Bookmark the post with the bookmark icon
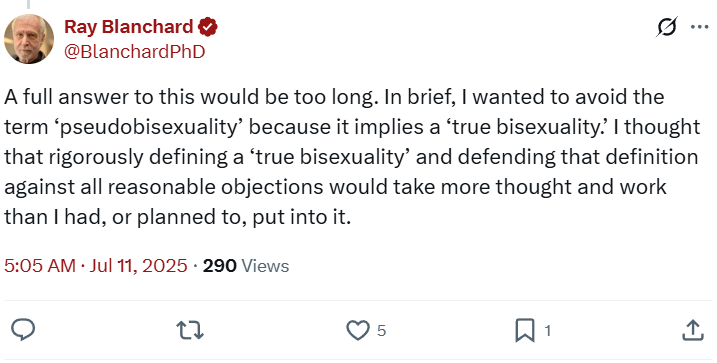The image size is (717, 363). (x=525, y=330)
